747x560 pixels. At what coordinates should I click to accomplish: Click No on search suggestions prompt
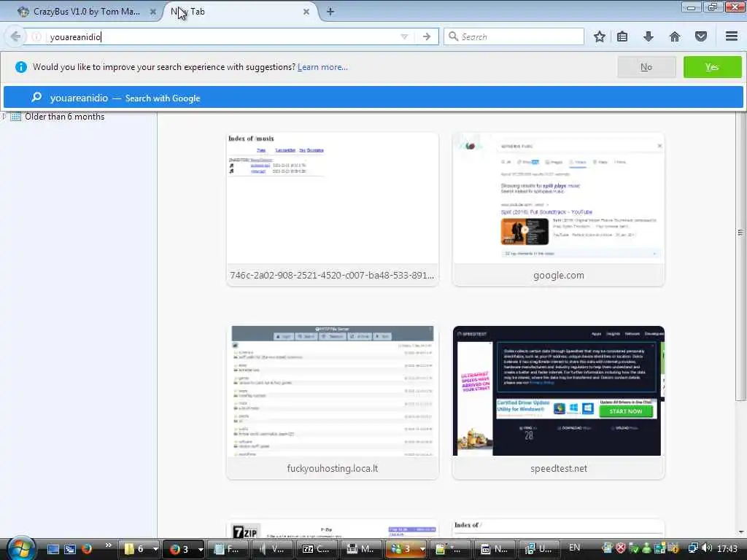pyautogui.click(x=646, y=67)
